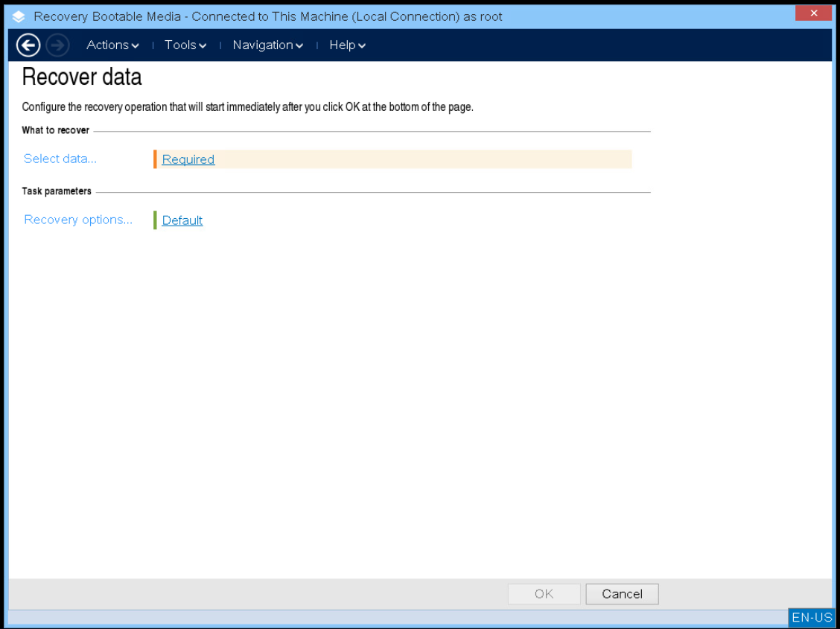Open Recovery options... settings
This screenshot has height=629, width=840.
77,220
